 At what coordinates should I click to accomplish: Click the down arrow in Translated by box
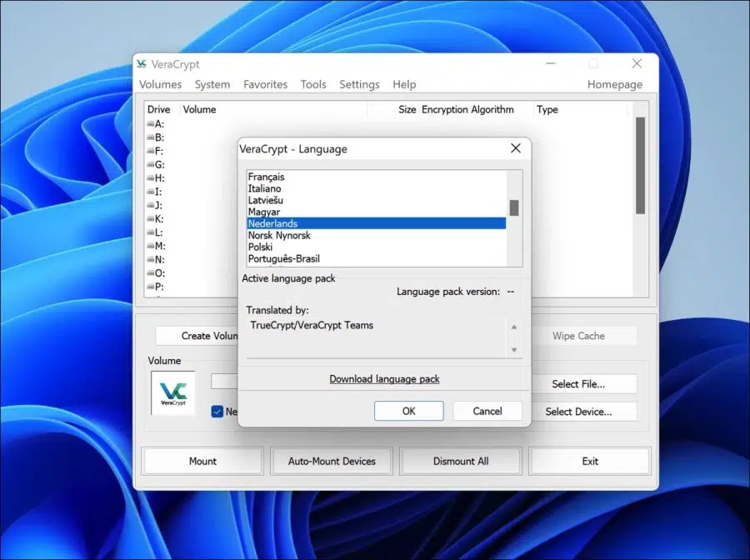point(514,349)
